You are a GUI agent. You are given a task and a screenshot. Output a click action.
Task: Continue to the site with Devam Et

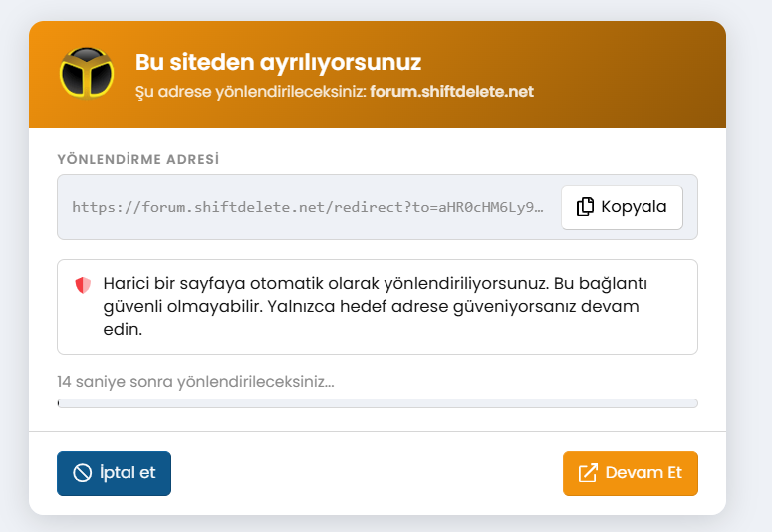631,473
